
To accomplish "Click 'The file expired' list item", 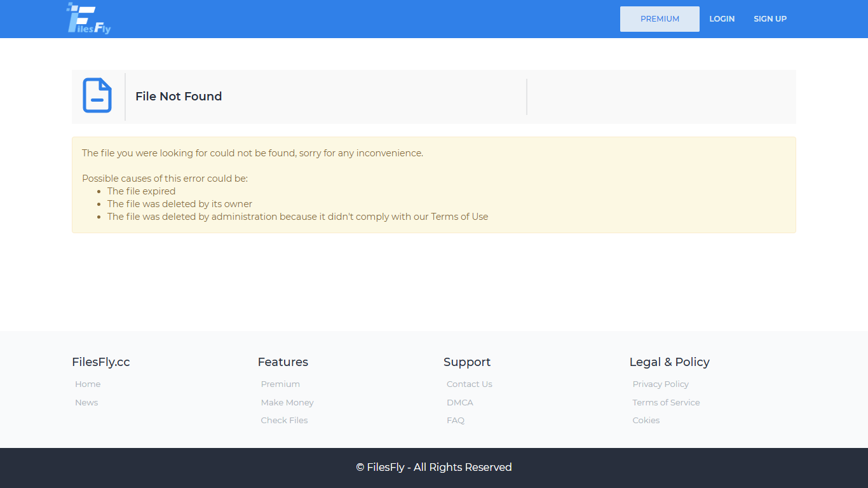I will [x=141, y=191].
